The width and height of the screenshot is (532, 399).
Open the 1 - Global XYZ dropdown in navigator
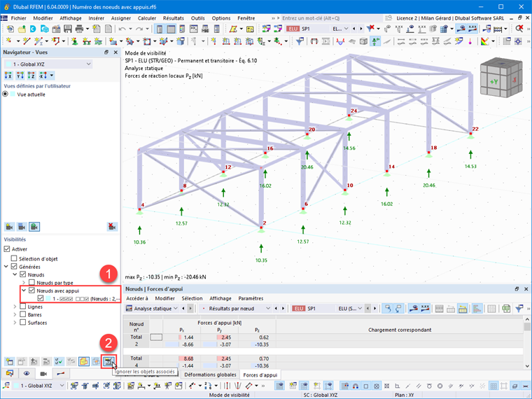(48, 64)
